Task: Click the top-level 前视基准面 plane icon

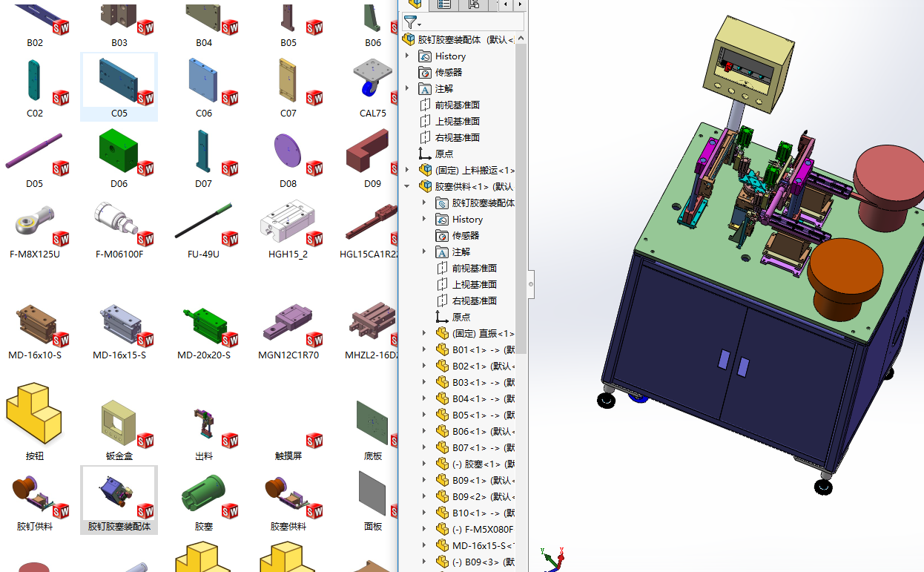Action: (425, 105)
